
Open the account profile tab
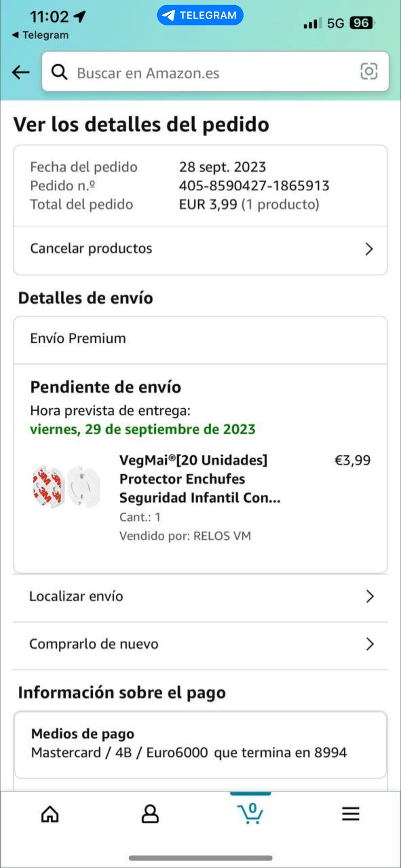pos(150,814)
